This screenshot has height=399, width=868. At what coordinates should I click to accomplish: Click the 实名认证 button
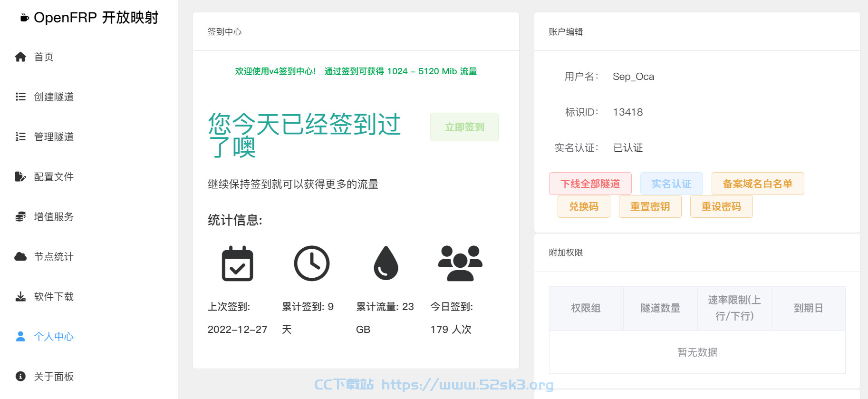[x=672, y=184]
